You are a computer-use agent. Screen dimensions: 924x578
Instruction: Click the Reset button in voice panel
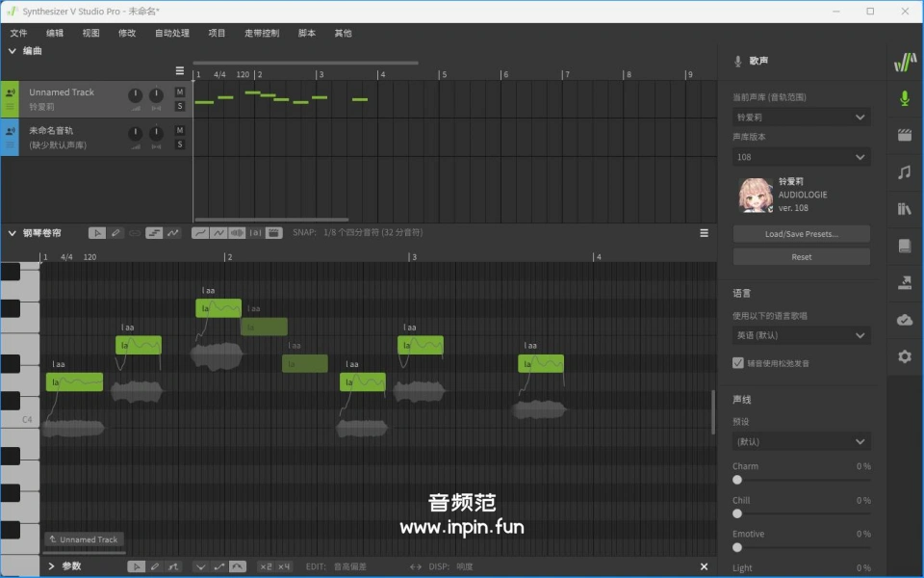tap(802, 256)
